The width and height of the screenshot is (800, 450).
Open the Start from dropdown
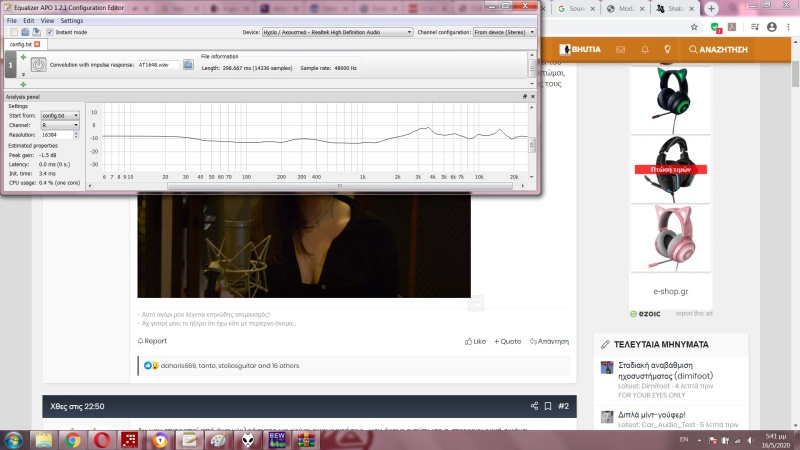(x=60, y=116)
